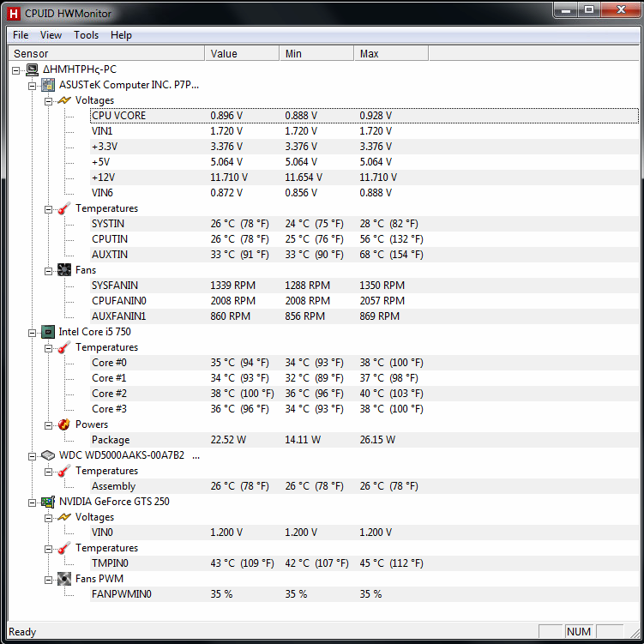The image size is (644, 644).
Task: Close the HWMonitor window
Action: (621, 10)
